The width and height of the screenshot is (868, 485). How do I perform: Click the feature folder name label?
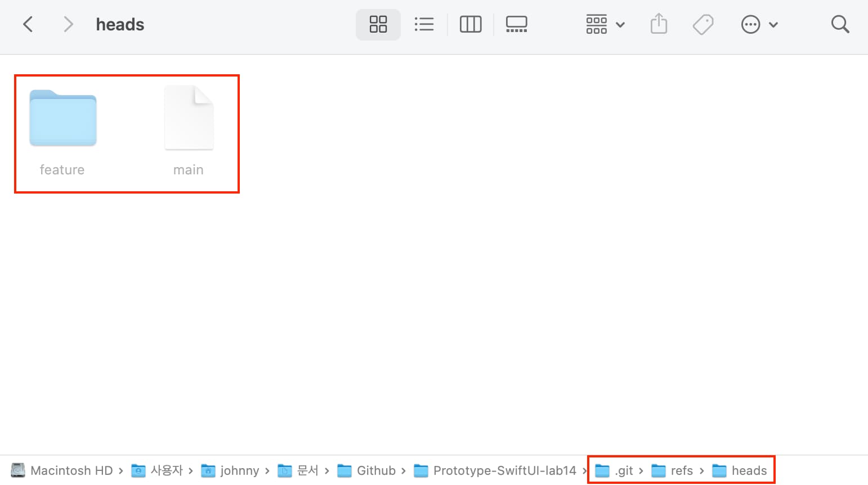pyautogui.click(x=62, y=170)
